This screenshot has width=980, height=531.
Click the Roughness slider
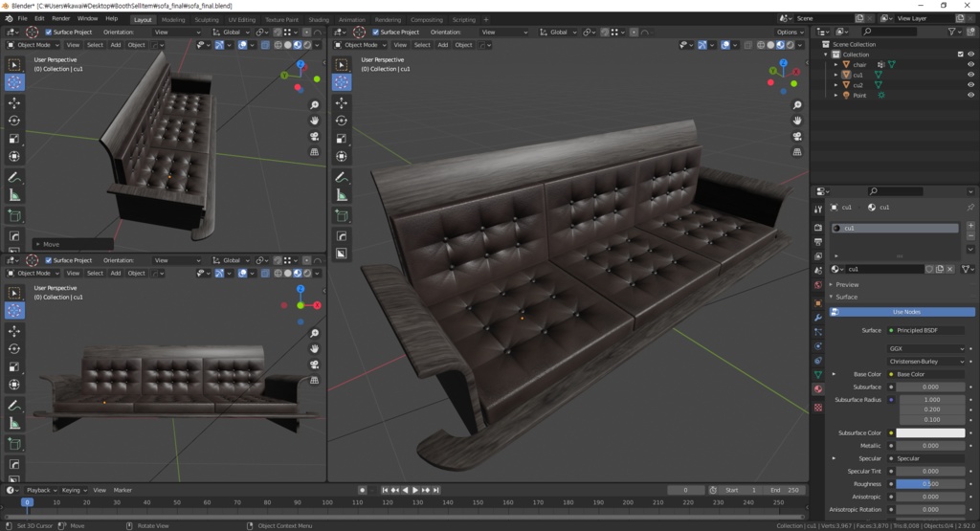tap(930, 484)
